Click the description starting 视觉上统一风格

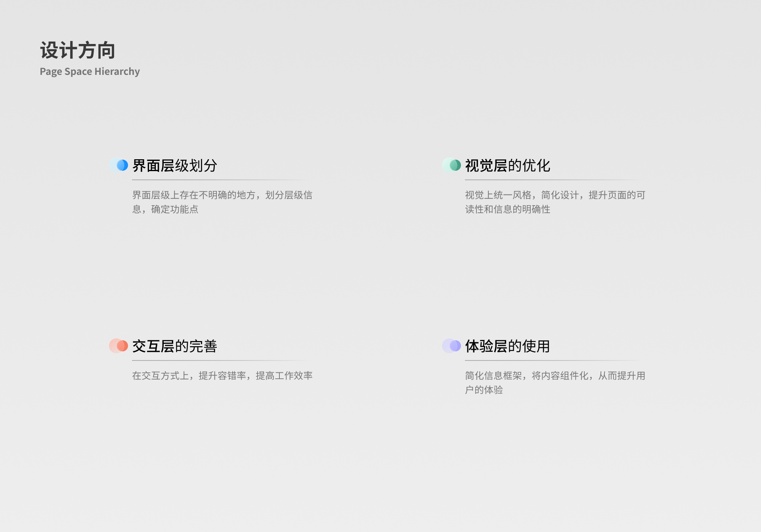coord(555,202)
